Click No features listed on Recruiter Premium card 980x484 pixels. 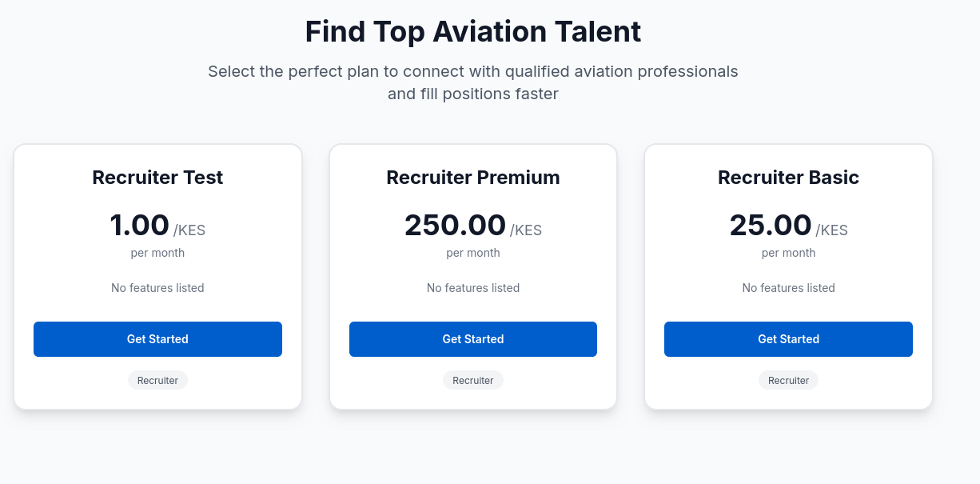pyautogui.click(x=473, y=287)
